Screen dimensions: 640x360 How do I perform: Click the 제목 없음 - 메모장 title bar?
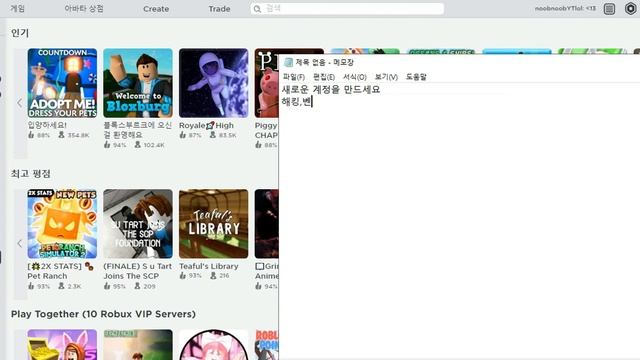[460, 62]
